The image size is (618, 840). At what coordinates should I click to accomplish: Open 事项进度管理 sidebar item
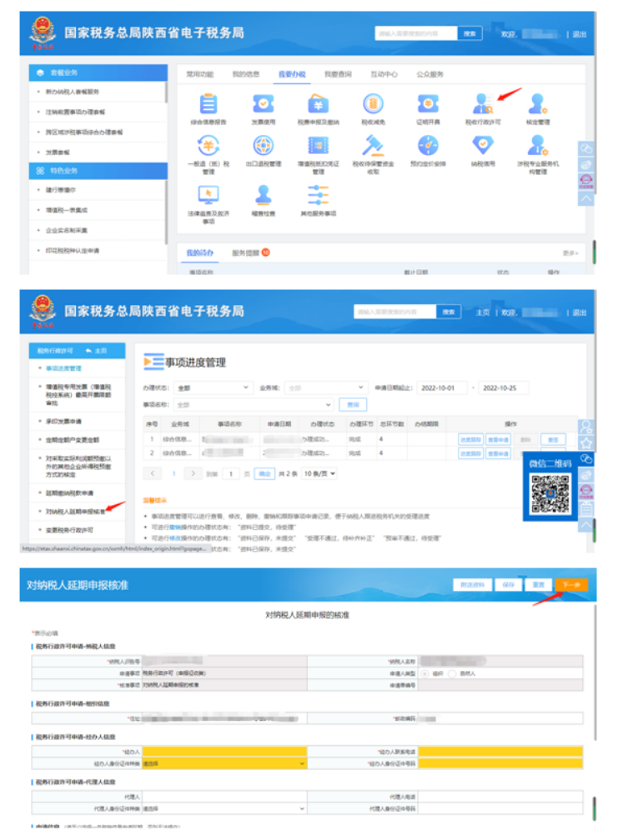63,368
